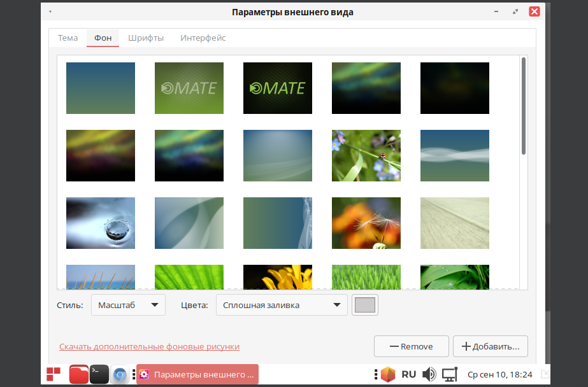The image size is (588, 387).
Task: Click the show desktop icon at the taskbar end
Action: pos(545,374)
